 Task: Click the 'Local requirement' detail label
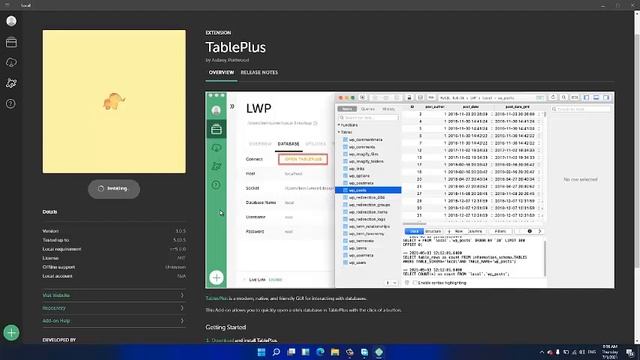62,249
